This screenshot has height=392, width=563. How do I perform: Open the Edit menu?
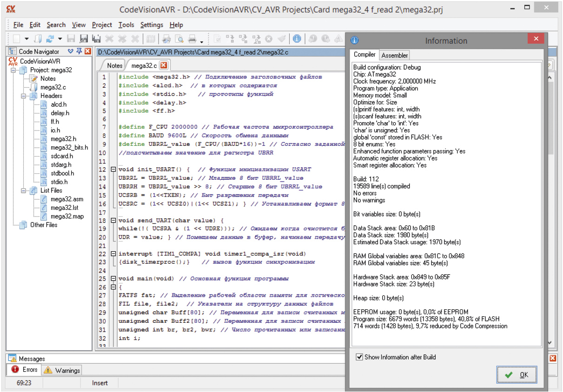point(35,25)
